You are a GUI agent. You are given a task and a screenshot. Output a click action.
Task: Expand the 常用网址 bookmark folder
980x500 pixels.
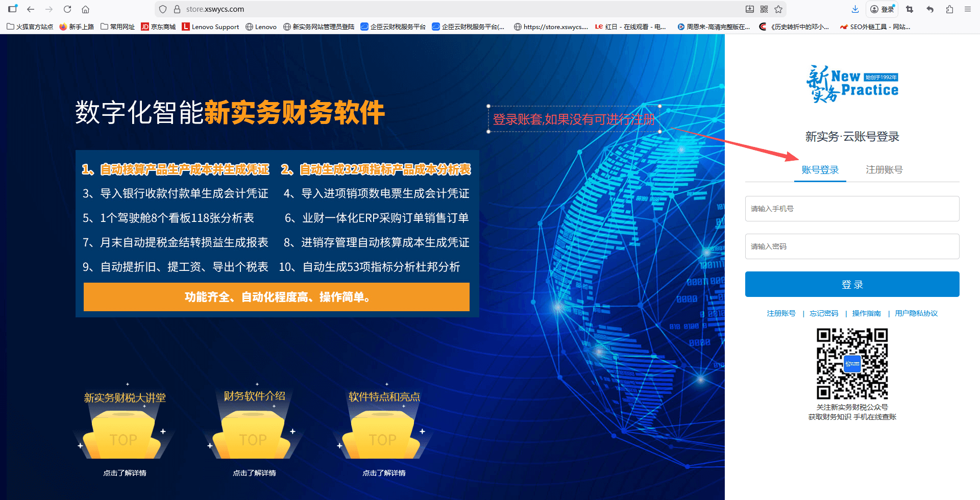pyautogui.click(x=118, y=27)
